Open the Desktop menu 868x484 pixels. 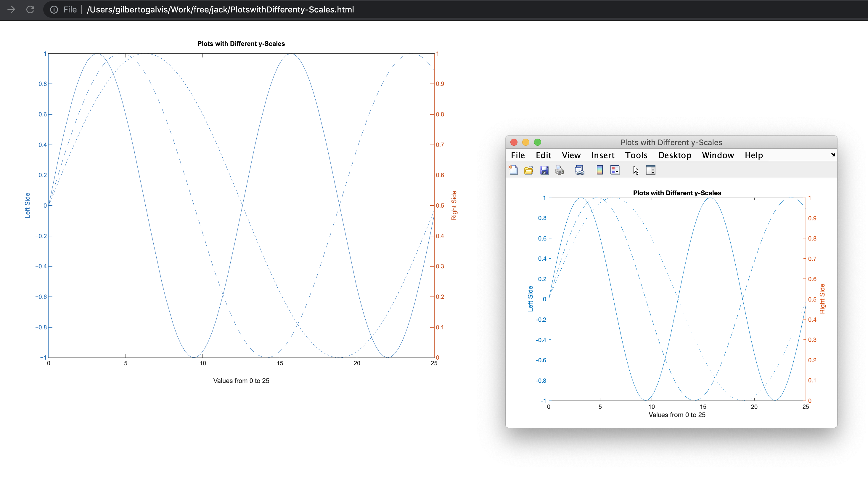[x=675, y=155]
